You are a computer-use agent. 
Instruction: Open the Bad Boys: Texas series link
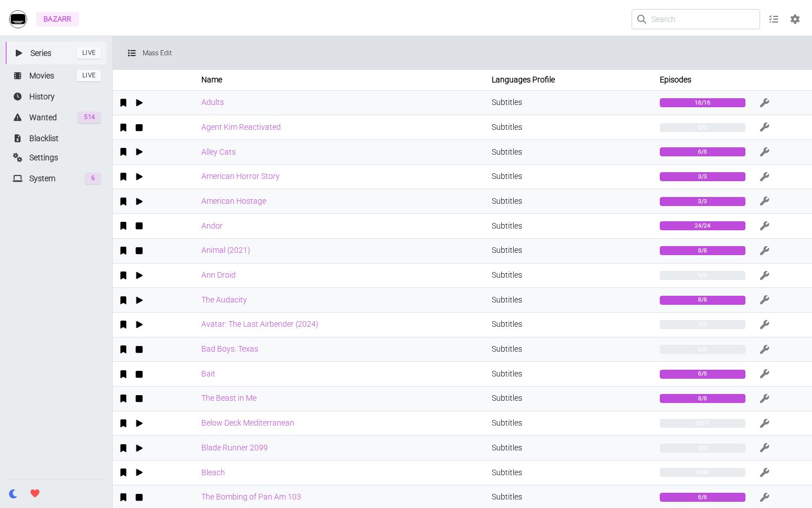pyautogui.click(x=230, y=349)
